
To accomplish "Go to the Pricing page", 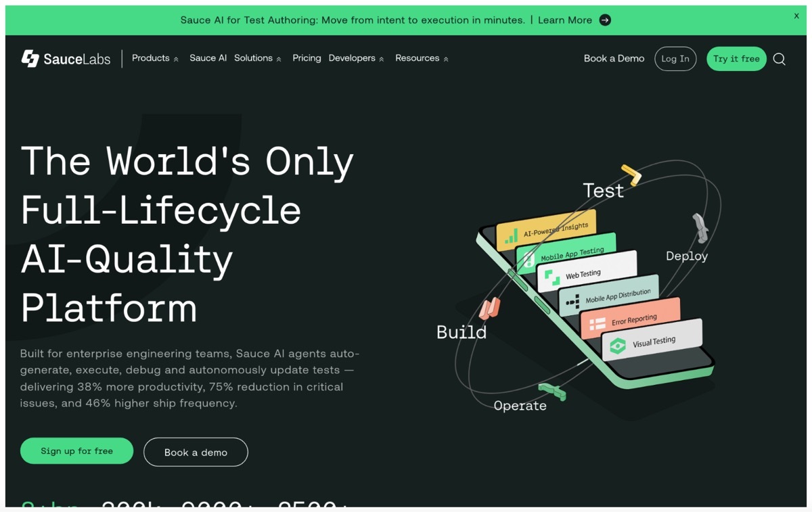I will pyautogui.click(x=307, y=58).
